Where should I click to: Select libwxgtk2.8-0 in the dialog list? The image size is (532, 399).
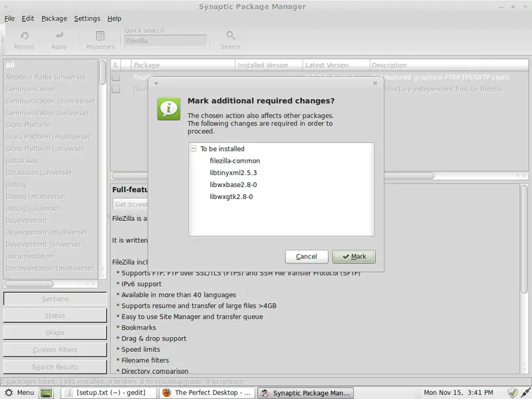click(x=231, y=196)
